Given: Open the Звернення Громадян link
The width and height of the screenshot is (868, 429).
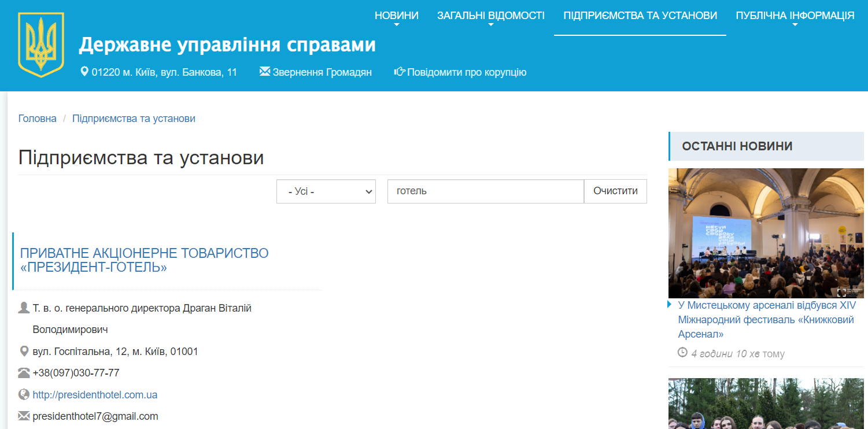Looking at the screenshot, I should [x=322, y=72].
